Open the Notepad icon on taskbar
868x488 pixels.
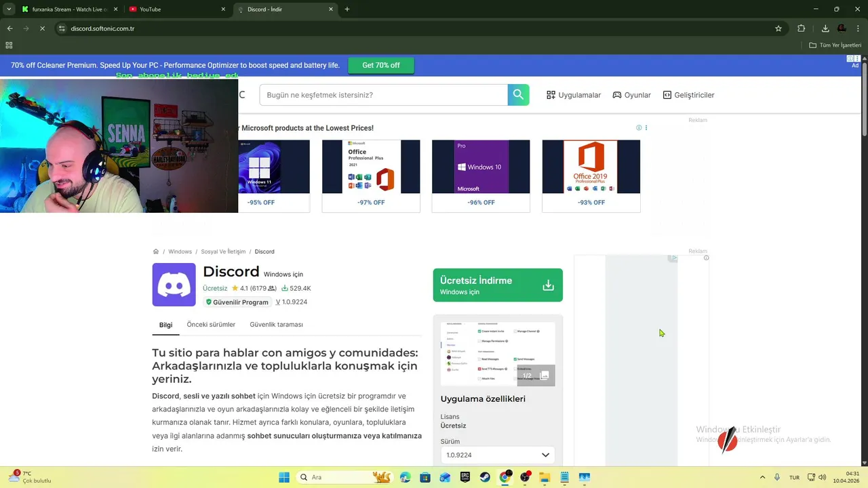coord(564,477)
